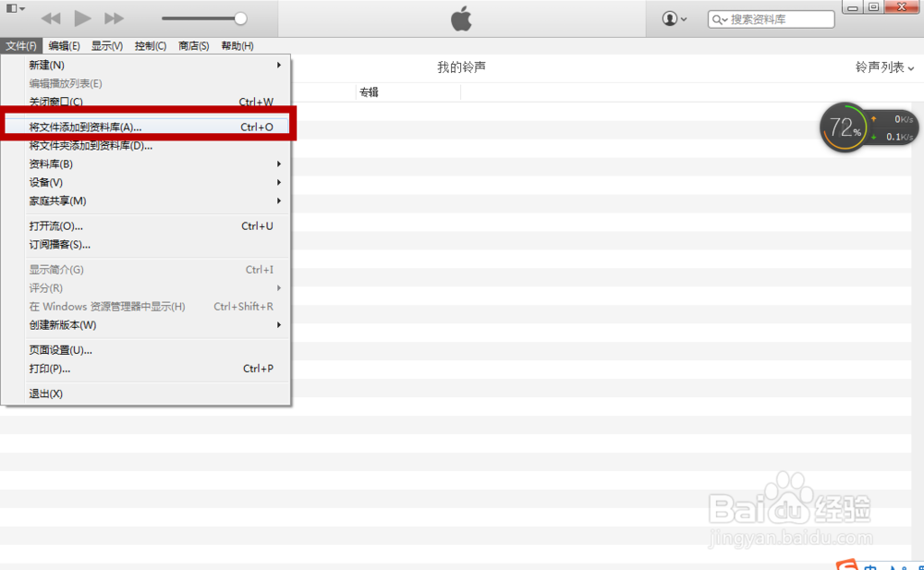Click the 我的铃声 title

[461, 67]
